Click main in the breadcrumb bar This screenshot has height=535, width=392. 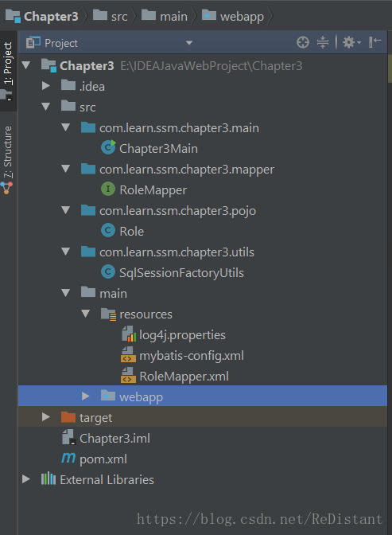coord(165,16)
